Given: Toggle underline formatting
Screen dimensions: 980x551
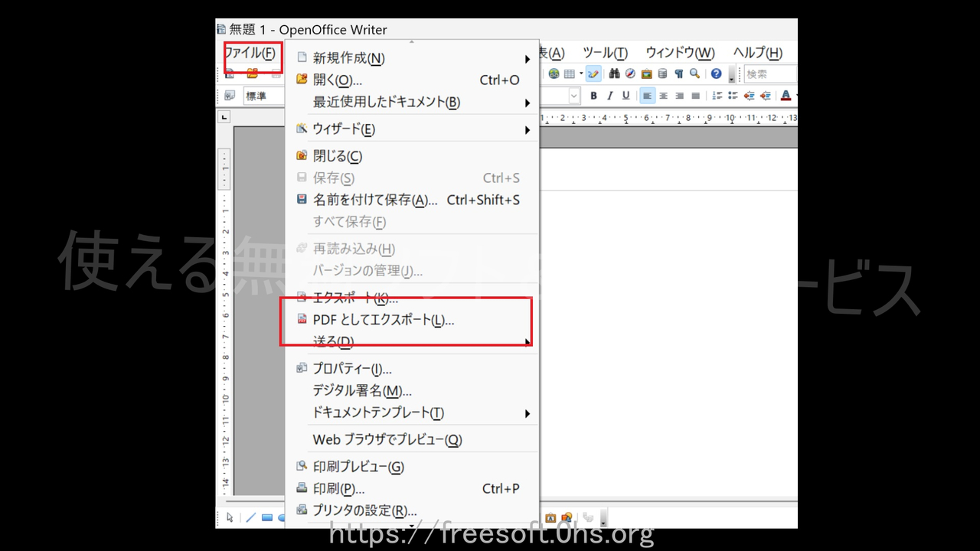Looking at the screenshot, I should (626, 95).
